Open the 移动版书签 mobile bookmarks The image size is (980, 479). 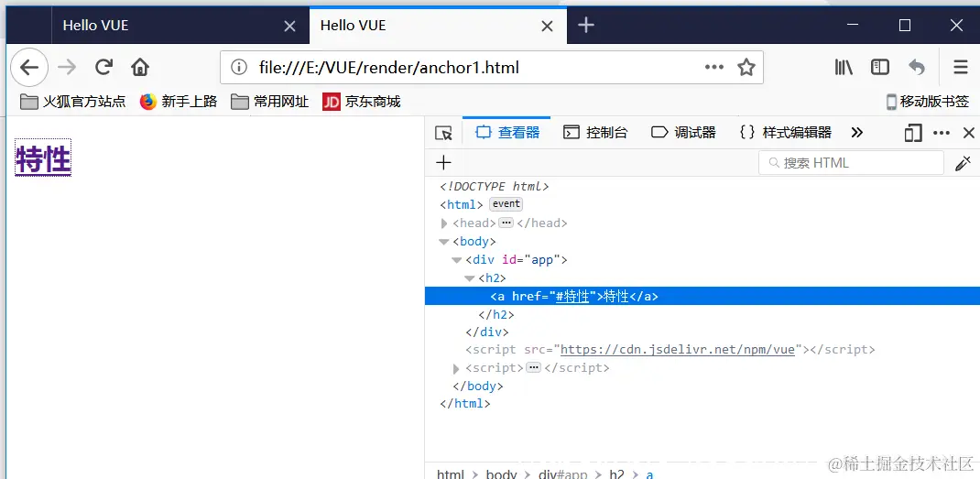click(x=928, y=102)
